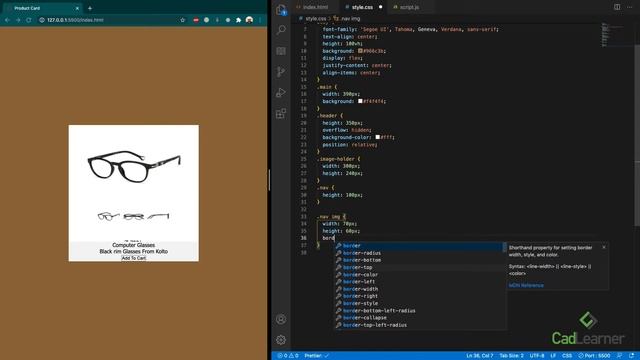Click the red ad blocker extension icon
Screen dimensions: 640x360
point(196,20)
